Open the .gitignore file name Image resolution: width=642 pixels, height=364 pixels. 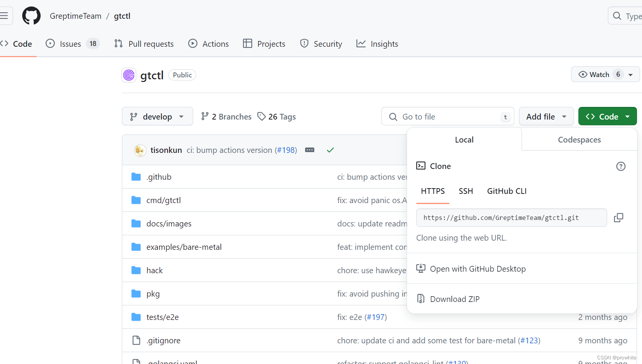coord(163,341)
